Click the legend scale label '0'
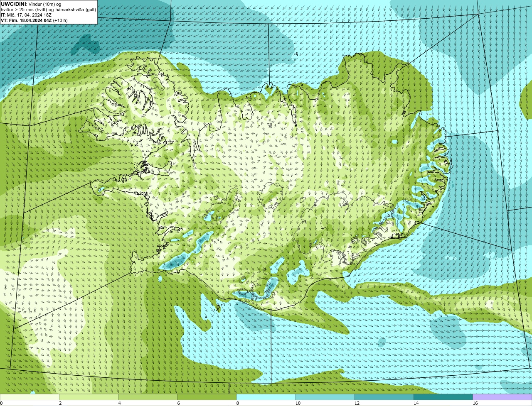 tap(1, 403)
